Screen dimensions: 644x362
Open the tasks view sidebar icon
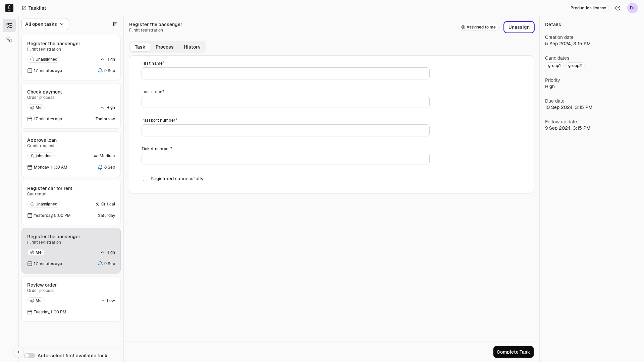pyautogui.click(x=9, y=25)
